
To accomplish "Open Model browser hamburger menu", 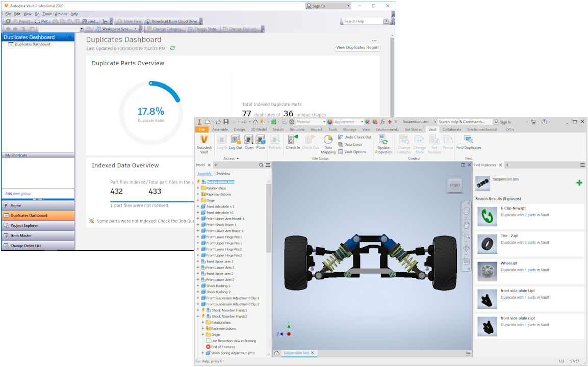I will (268, 165).
